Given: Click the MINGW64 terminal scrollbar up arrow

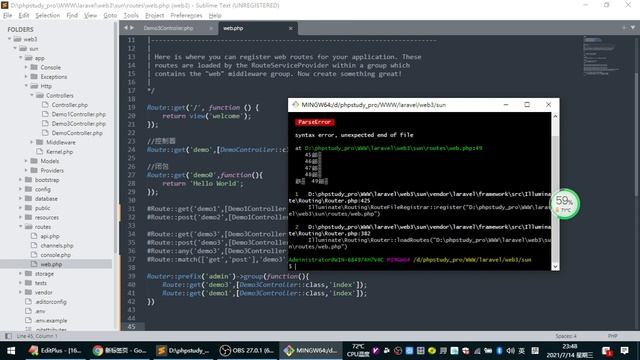Looking at the screenshot, I should click(x=555, y=116).
